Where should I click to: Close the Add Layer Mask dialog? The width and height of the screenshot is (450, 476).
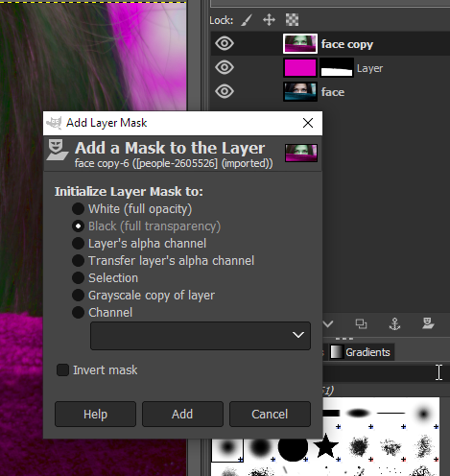[x=308, y=123]
